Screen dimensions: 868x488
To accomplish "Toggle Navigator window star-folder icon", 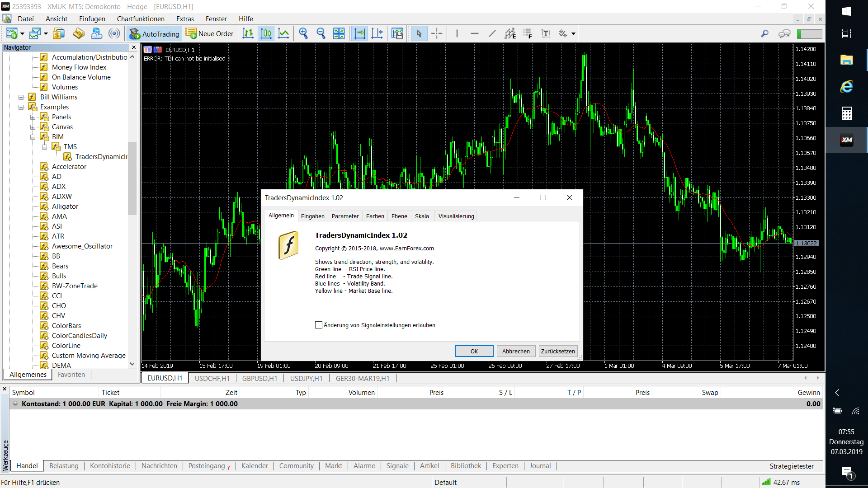I will click(79, 33).
